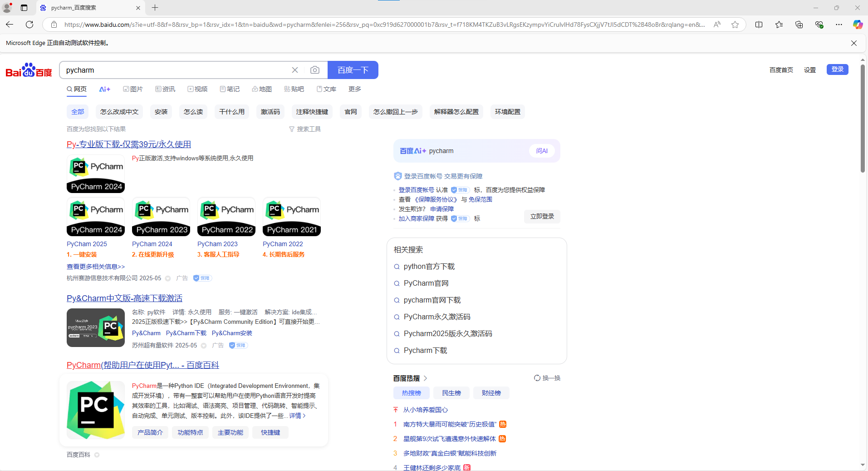Open the Copilot sidebar
868x471 pixels.
pyautogui.click(x=858, y=25)
